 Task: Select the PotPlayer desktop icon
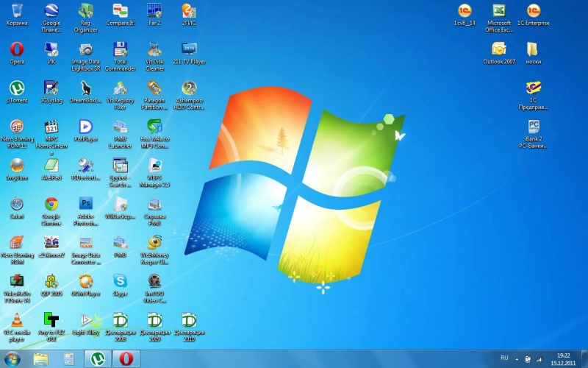pos(86,127)
